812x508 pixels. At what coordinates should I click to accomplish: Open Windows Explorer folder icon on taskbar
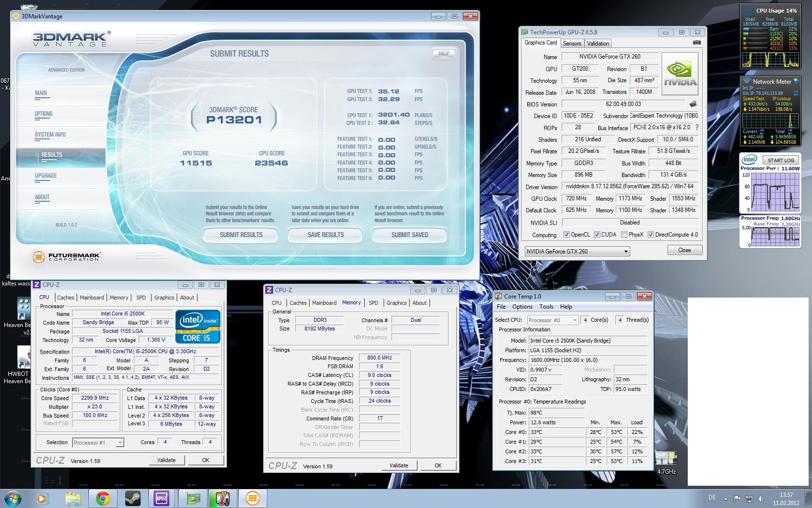coord(73,498)
